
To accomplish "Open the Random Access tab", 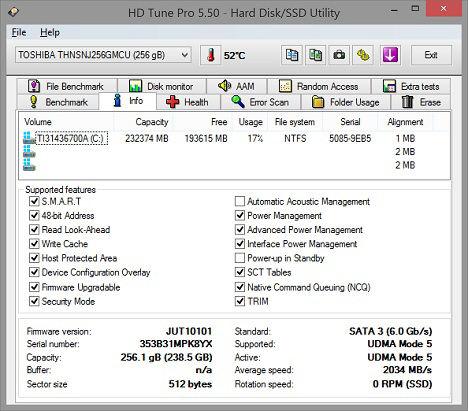I will [x=319, y=86].
